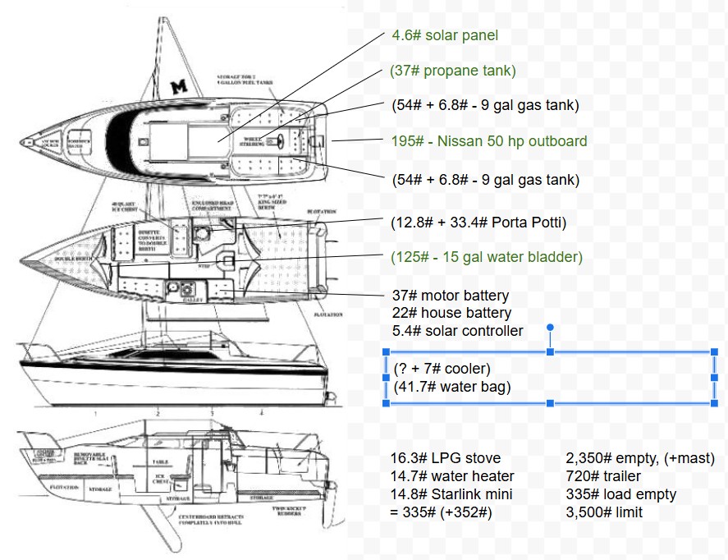Click the '2,350# empty, (+mast)' text
The height and width of the screenshot is (560, 728).
pyautogui.click(x=640, y=458)
